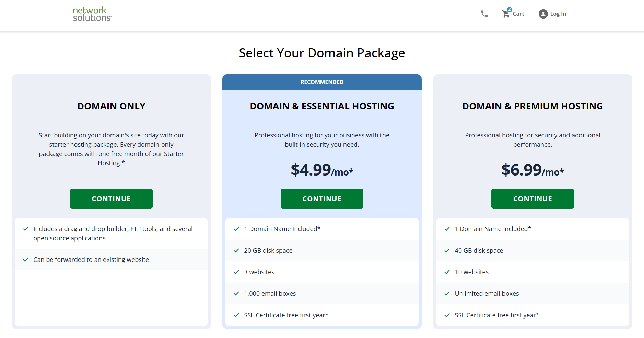Image resolution: width=644 pixels, height=338 pixels.
Task: Click the checkmark beside 1,000 email boxes
Action: [x=236, y=293]
